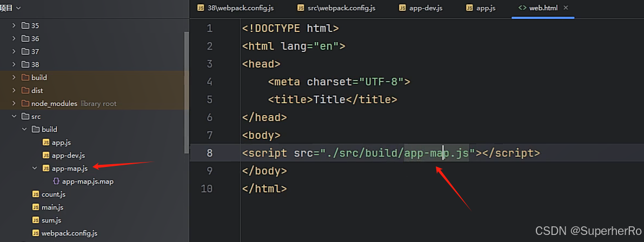Select folder icon of 35

point(25,25)
